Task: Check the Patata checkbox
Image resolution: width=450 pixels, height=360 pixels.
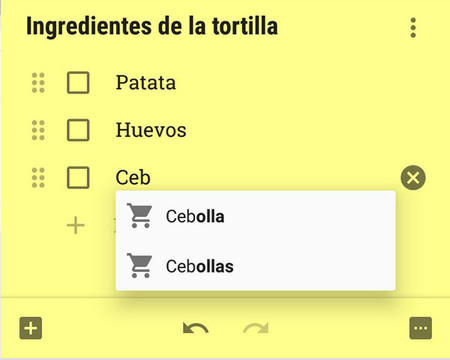Action: (78, 82)
